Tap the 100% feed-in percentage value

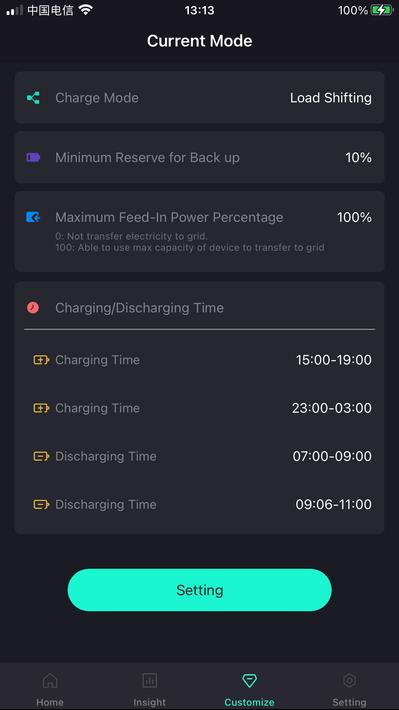354,217
